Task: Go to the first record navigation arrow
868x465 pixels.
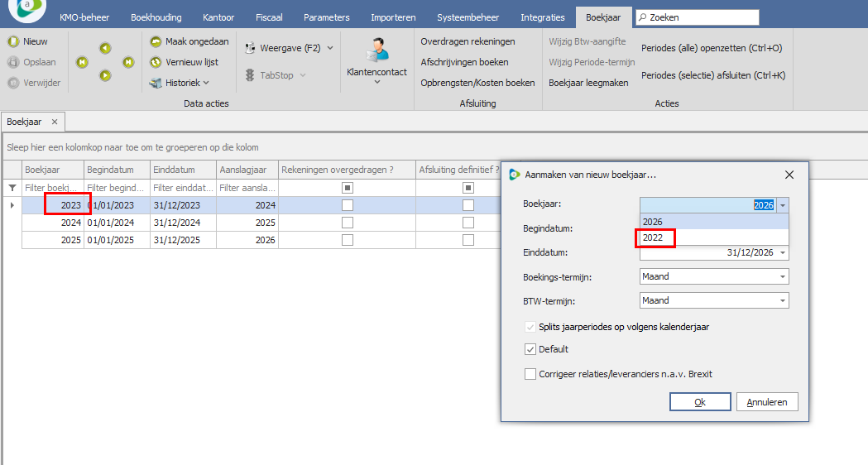Action: click(x=82, y=62)
